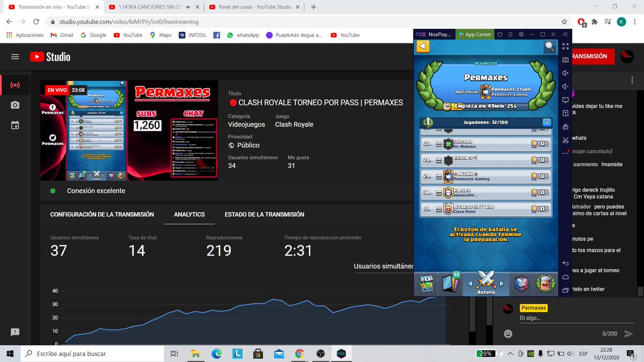Click the emoji picker in chat box
644x362 pixels.
(x=508, y=334)
